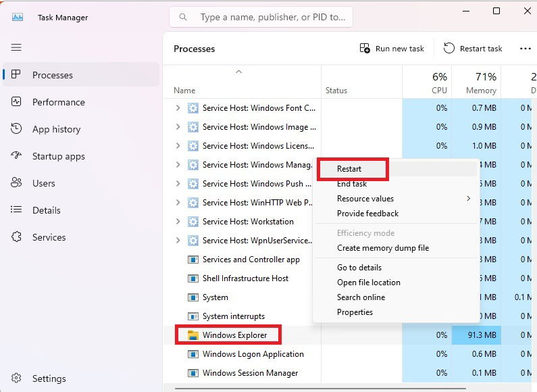Click the Shell Infrastructure Host icon
Screen dimensions: 537x392
[193, 278]
